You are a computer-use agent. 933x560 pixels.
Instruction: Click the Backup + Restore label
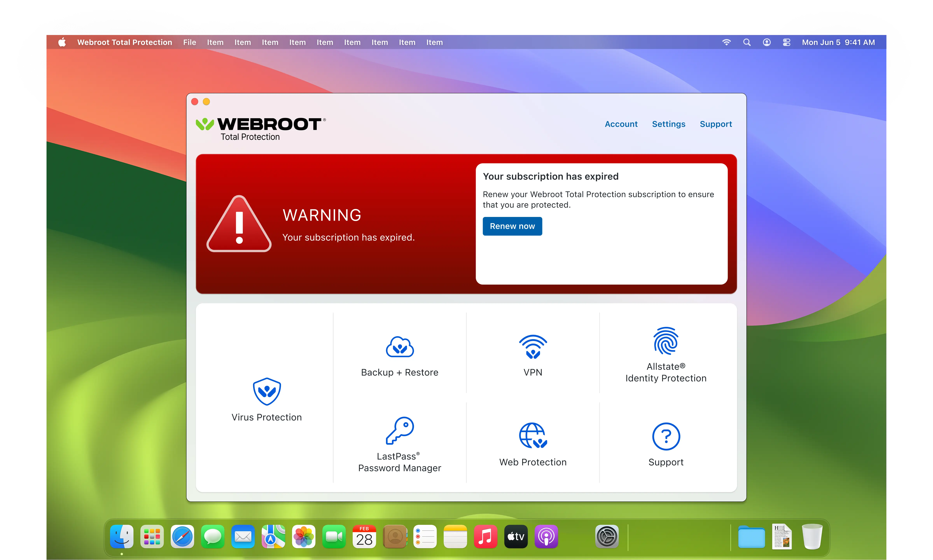pyautogui.click(x=400, y=372)
